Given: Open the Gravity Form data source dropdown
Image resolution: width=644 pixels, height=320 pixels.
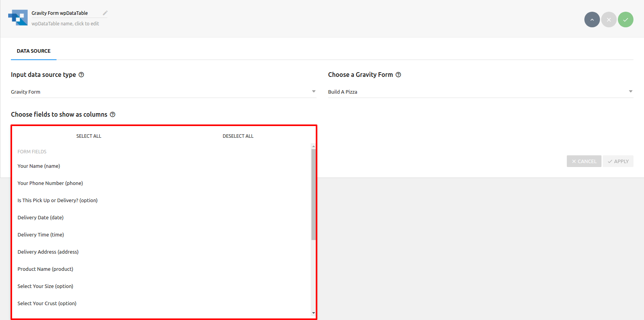Looking at the screenshot, I should pos(163,92).
